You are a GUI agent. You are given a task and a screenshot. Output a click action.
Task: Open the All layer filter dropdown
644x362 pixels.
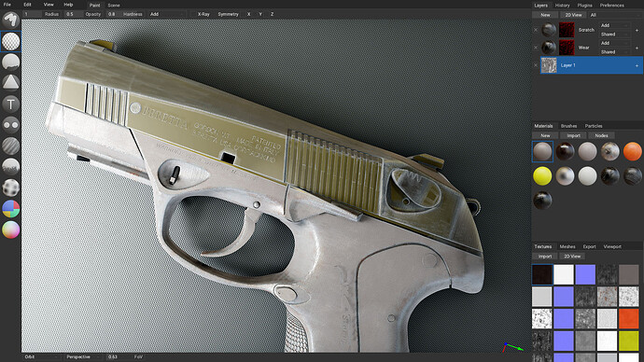coord(615,15)
